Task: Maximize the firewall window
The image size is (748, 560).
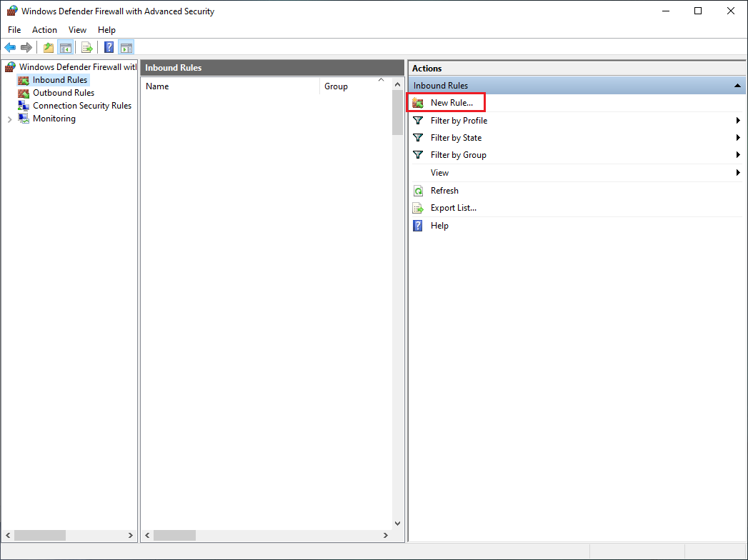Action: [x=698, y=11]
